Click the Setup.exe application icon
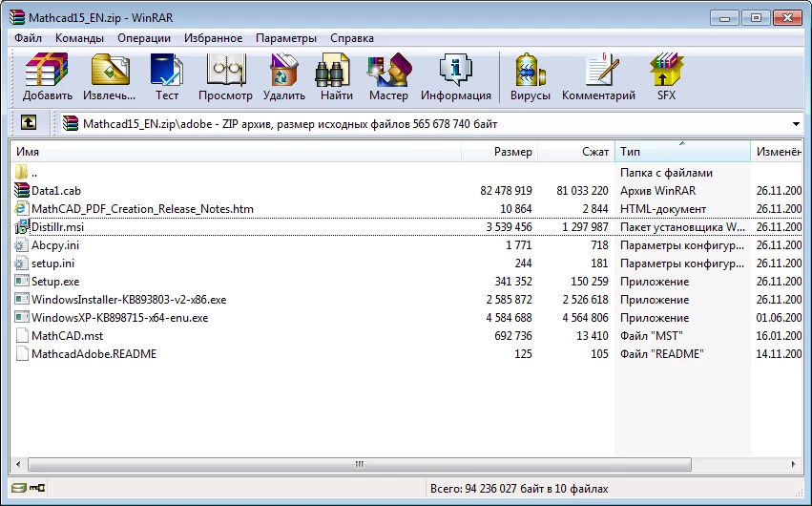Viewport: 812px width, 506px height. coord(22,282)
